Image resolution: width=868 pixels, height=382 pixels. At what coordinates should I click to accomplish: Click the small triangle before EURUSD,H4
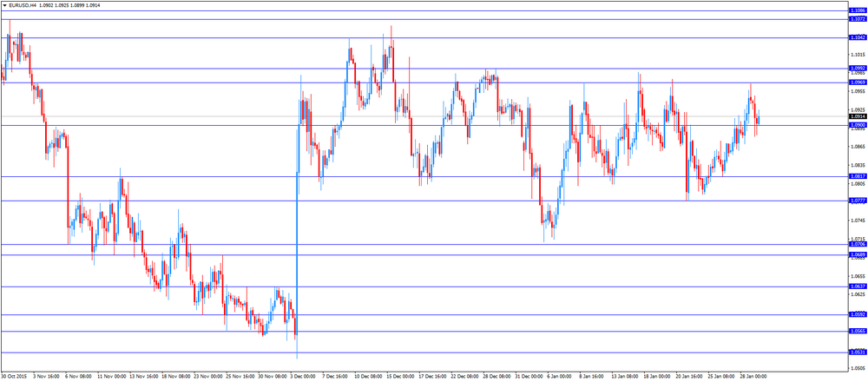(4, 5)
